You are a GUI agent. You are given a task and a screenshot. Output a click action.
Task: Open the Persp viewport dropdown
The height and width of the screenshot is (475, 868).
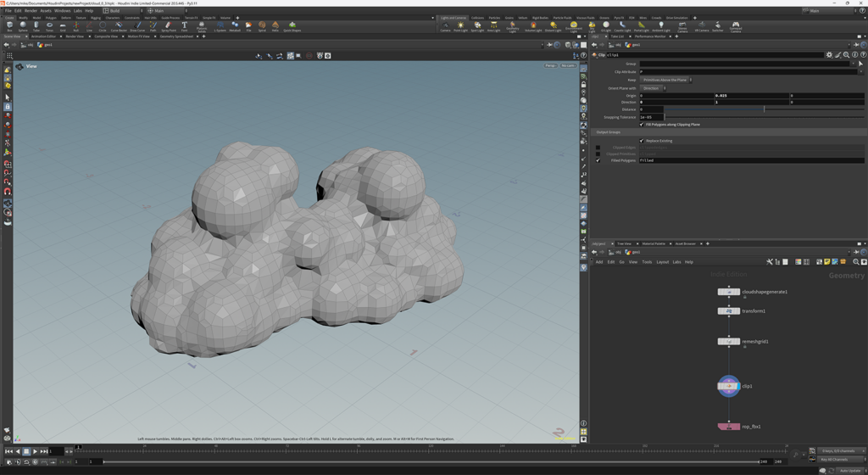[551, 65]
